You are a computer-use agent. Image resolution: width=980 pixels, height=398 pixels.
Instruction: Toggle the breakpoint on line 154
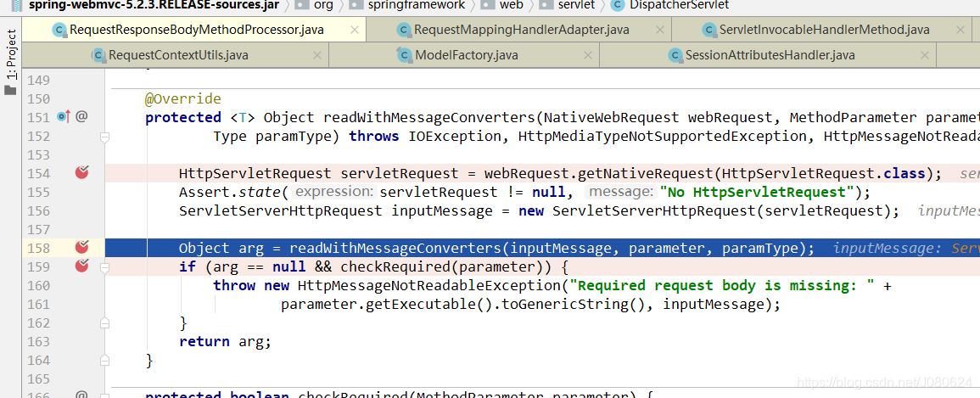[81, 172]
